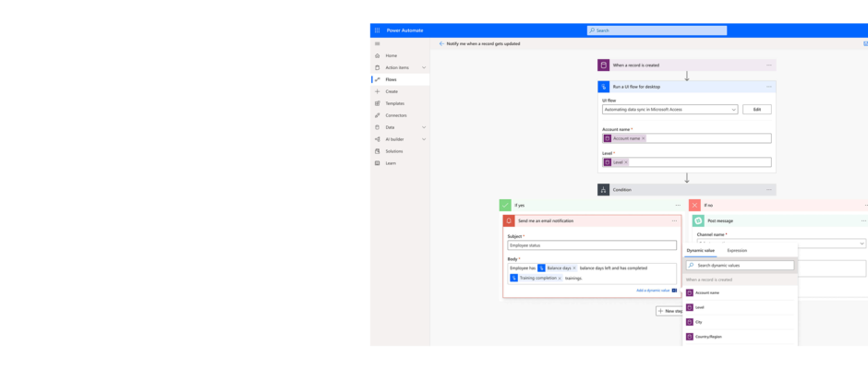Click the Home house icon

[378, 56]
